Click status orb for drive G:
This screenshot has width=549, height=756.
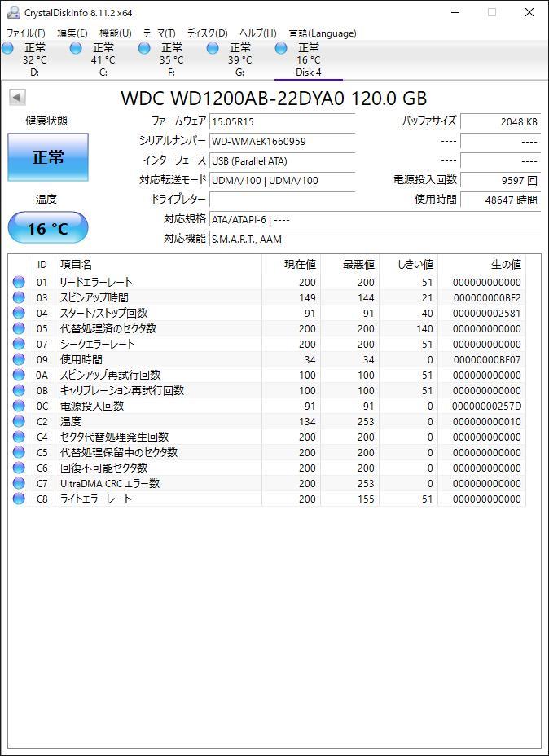(x=213, y=48)
